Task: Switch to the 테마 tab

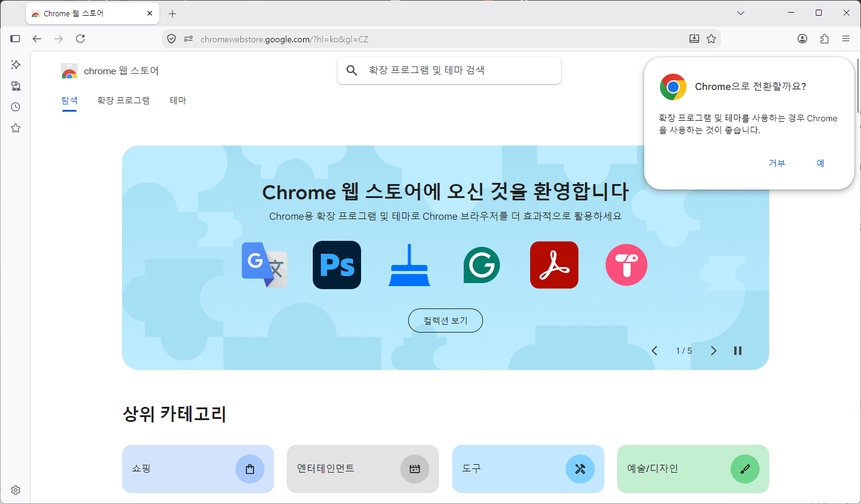Action: (178, 101)
